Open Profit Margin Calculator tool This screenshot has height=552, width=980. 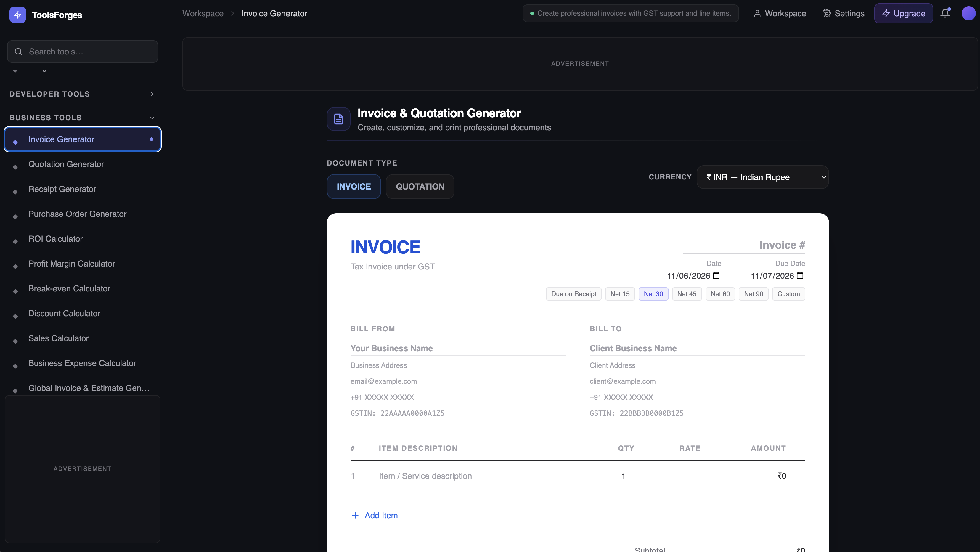(82, 264)
